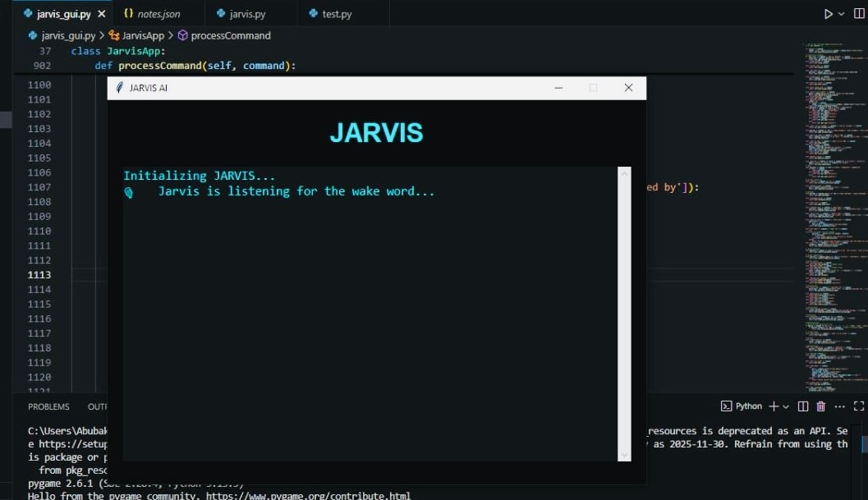868x500 pixels.
Task: Split the editor into two columns
Action: pos(860,12)
